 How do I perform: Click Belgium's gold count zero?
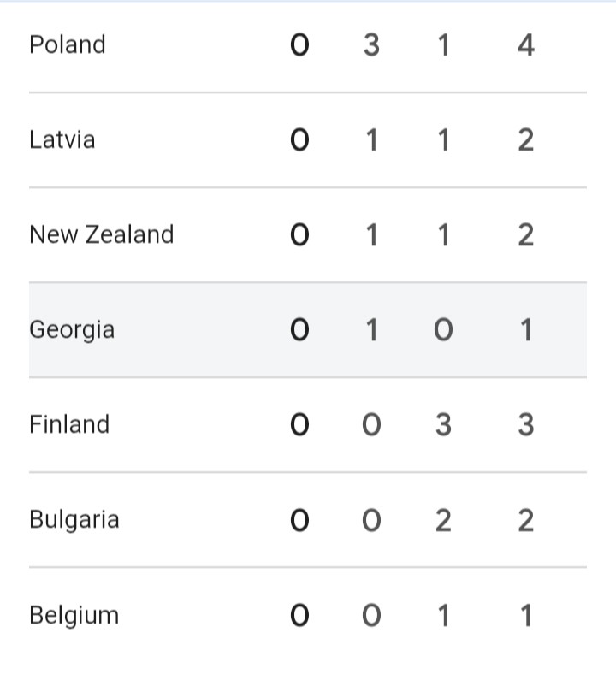tap(299, 616)
